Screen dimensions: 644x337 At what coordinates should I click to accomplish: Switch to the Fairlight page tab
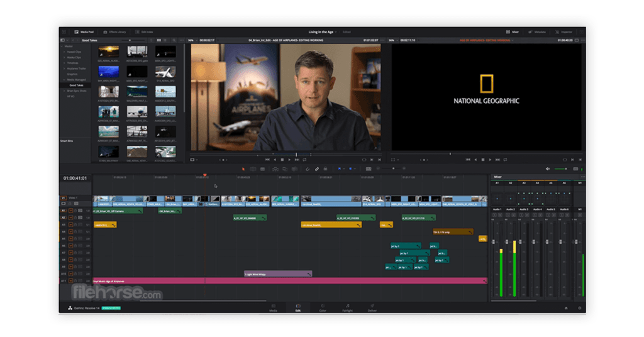point(347,308)
